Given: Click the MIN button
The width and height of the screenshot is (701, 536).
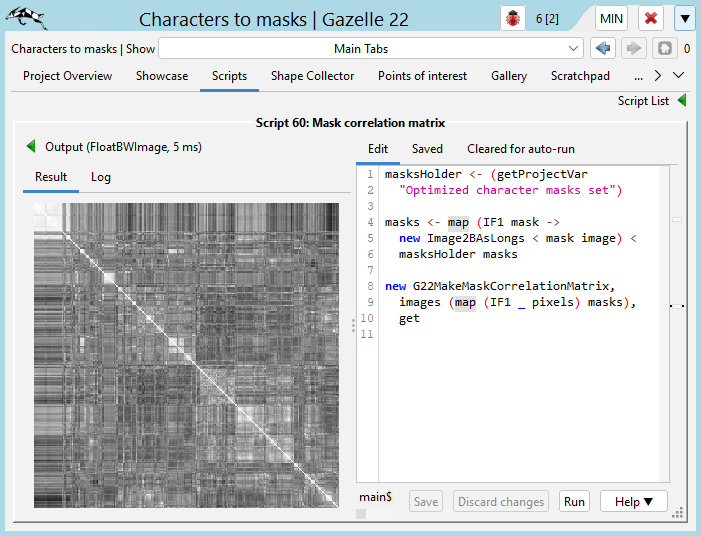Looking at the screenshot, I should (611, 19).
